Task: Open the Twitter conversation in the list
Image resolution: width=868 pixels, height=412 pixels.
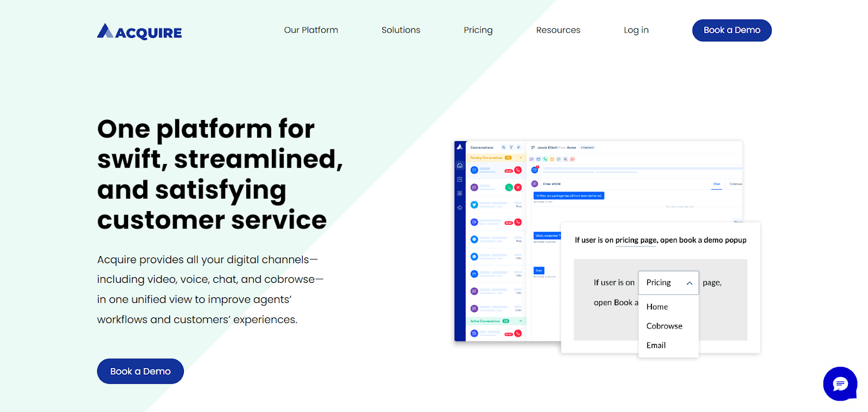Action: [x=496, y=205]
